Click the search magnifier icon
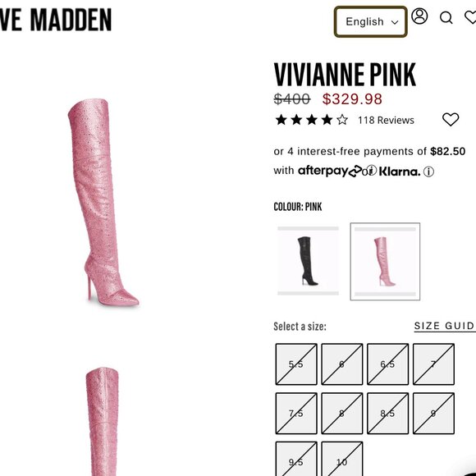Screen dimensions: 476x476 tap(446, 17)
